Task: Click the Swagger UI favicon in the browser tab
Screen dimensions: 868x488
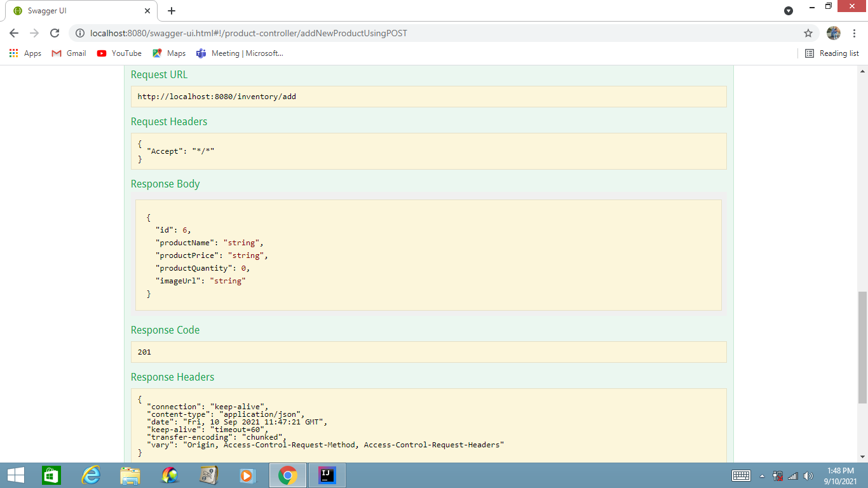Action: click(x=19, y=11)
